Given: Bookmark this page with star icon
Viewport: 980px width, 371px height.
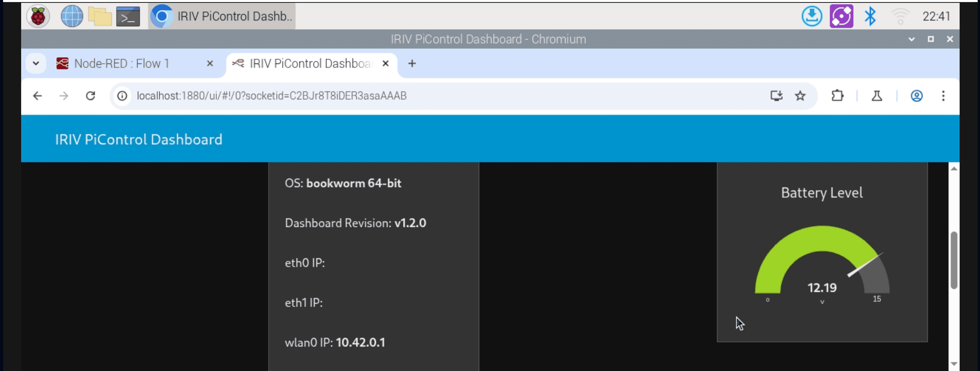Looking at the screenshot, I should tap(800, 95).
